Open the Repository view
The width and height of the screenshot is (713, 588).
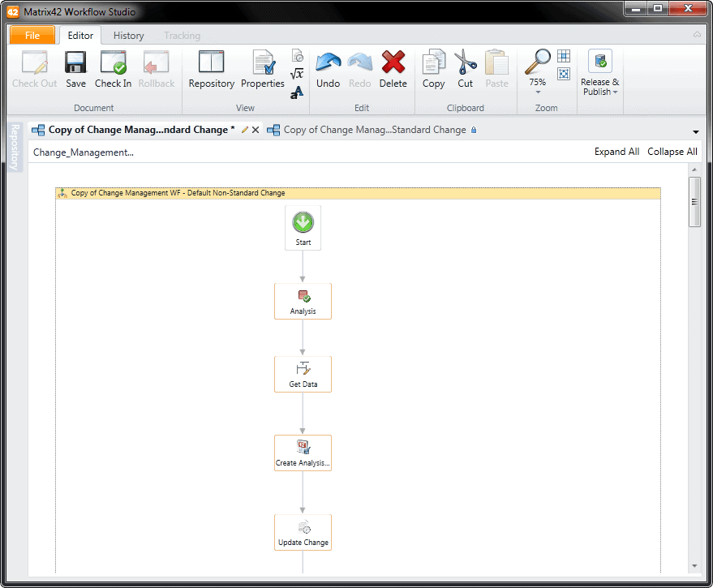pos(212,69)
